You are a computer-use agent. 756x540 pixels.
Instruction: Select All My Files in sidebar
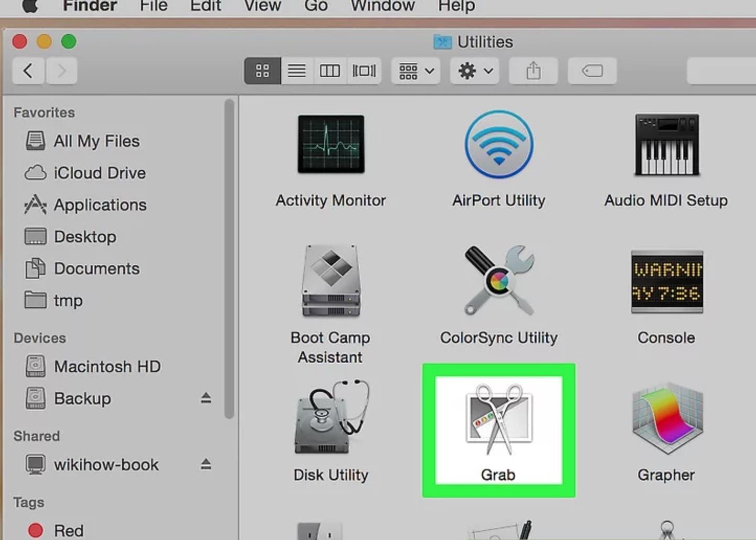83,141
